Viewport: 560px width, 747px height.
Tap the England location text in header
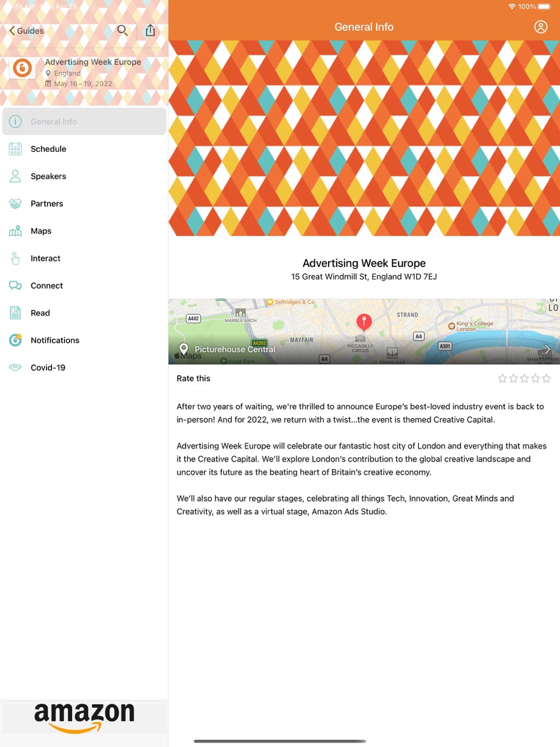point(67,73)
